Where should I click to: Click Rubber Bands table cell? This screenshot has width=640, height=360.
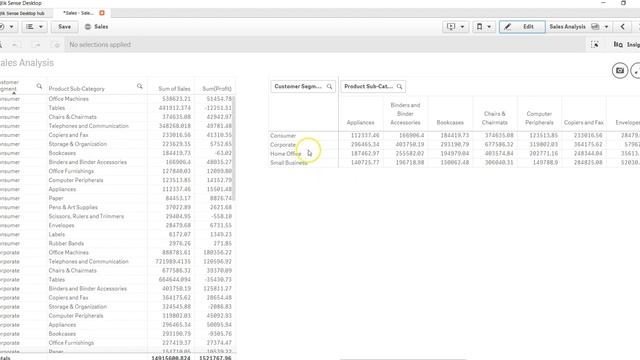click(66, 243)
